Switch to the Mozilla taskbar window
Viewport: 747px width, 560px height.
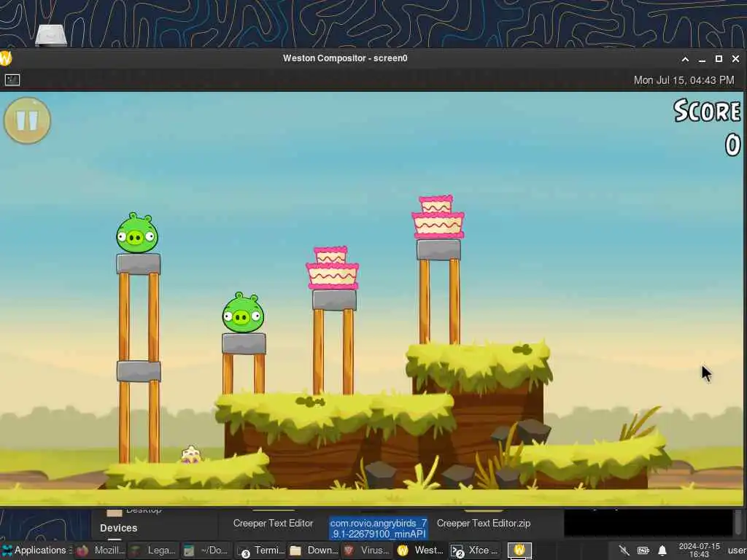click(x=100, y=550)
